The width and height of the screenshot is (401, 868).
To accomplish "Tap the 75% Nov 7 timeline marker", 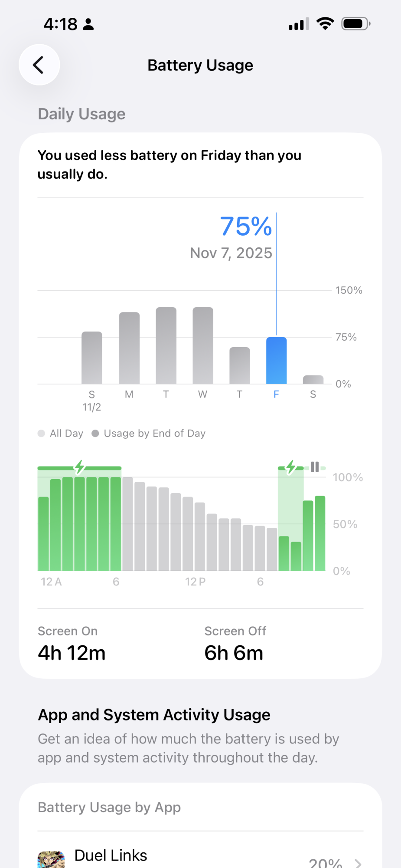I will 246,237.
